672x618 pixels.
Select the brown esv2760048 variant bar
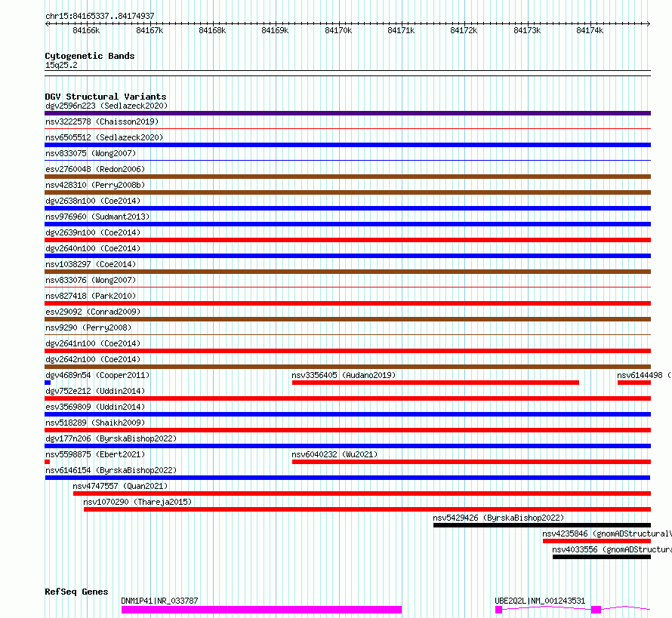(347, 177)
